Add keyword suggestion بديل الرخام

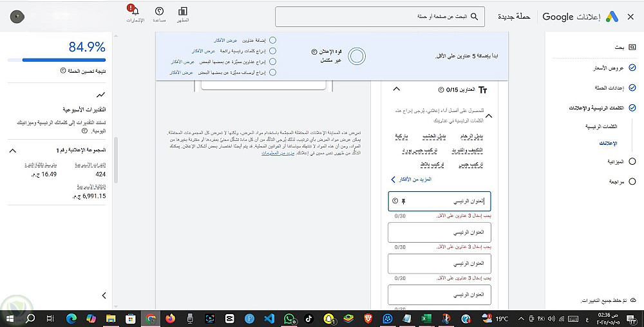click(471, 136)
